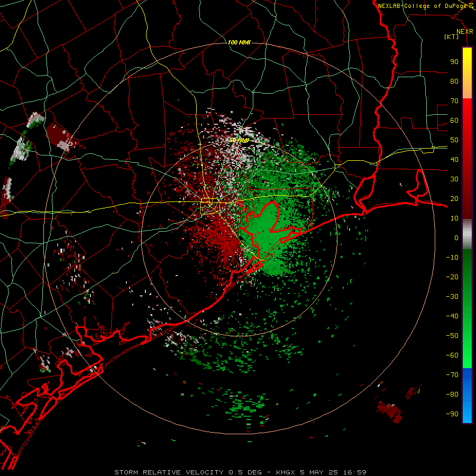The height and width of the screenshot is (476, 476).
Task: Click the "16:59" time in caption
Action: click(x=355, y=472)
